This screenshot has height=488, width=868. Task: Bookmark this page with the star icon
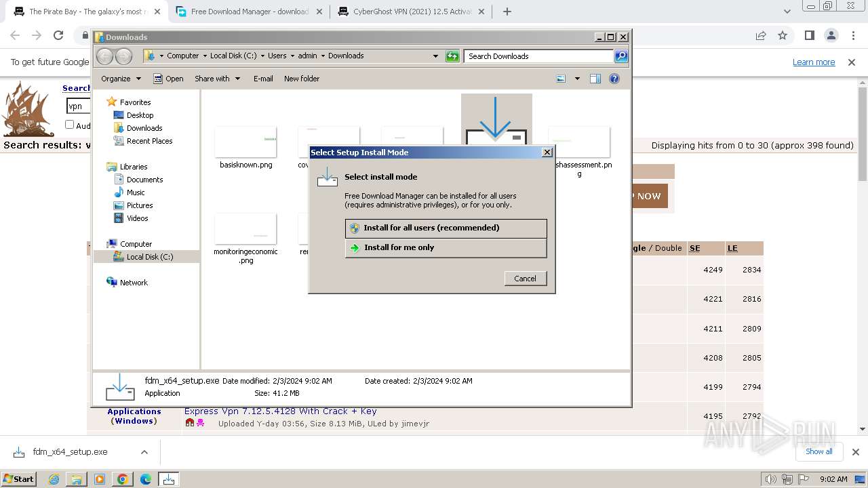(x=783, y=35)
